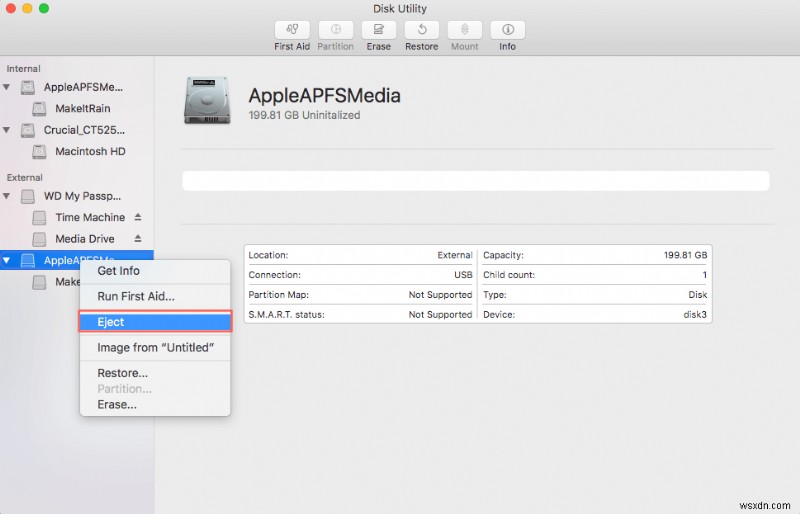Click the Partition toolbar icon

(335, 30)
